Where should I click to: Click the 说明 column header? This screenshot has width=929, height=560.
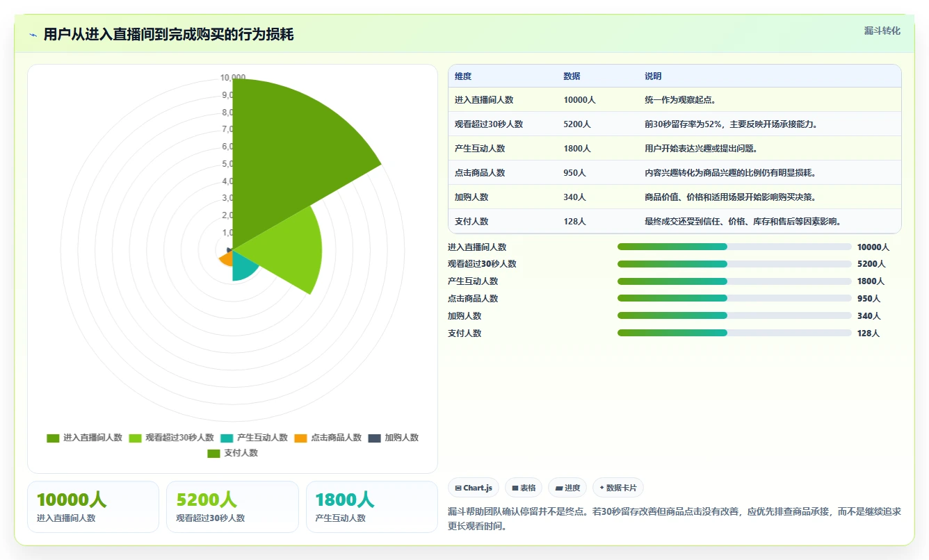click(x=653, y=76)
